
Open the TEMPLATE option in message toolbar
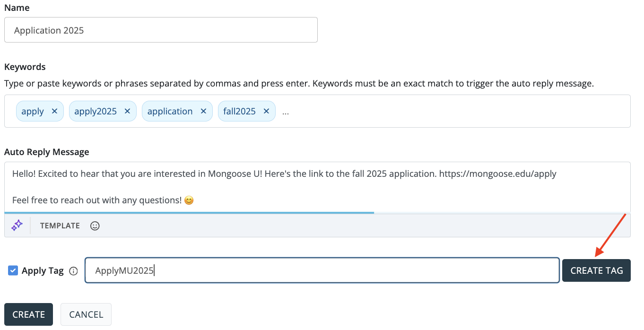60,226
